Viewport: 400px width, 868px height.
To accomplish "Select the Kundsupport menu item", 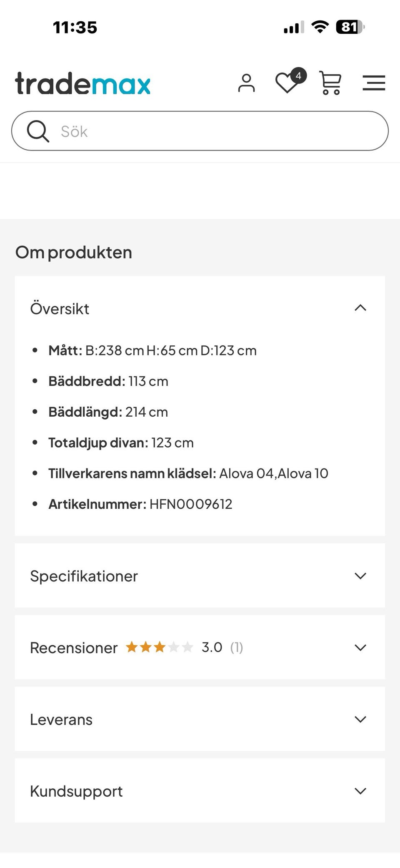I will pos(75,791).
